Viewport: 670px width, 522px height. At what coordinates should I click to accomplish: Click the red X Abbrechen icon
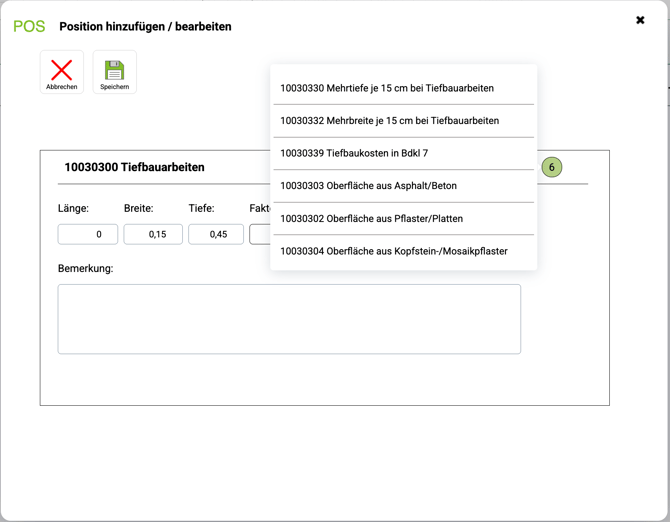coord(62,71)
